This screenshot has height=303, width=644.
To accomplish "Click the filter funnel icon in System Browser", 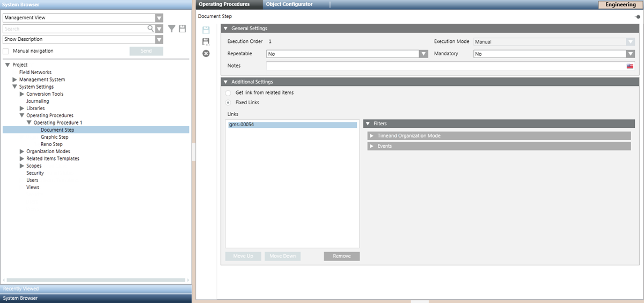I will pos(172,28).
